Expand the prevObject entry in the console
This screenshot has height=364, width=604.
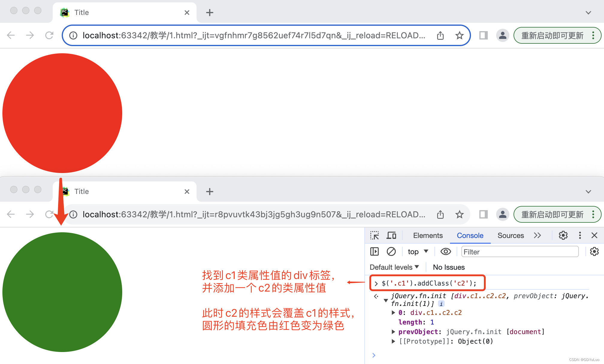[393, 332]
